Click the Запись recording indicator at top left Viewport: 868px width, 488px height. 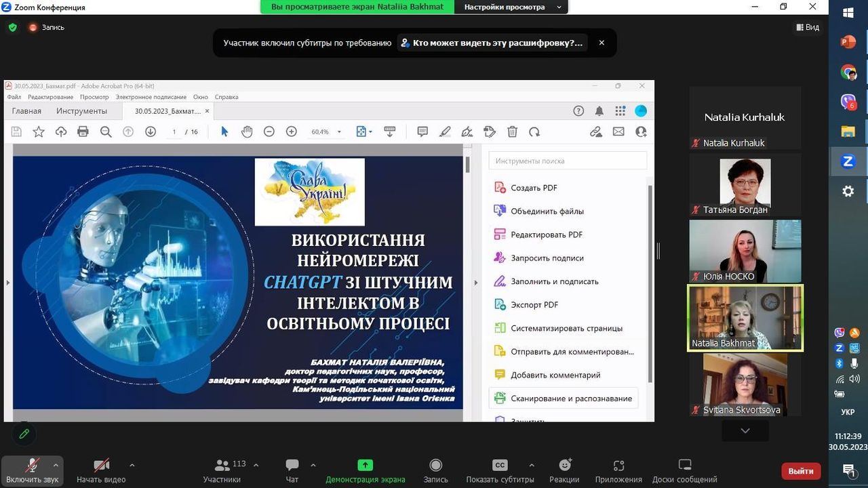tap(46, 28)
